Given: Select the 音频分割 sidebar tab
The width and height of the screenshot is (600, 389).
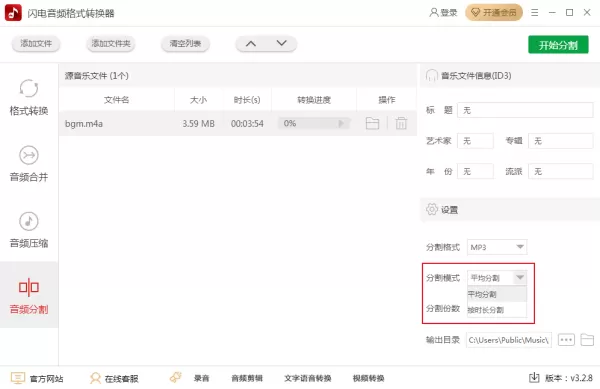Looking at the screenshot, I should pyautogui.click(x=29, y=296).
